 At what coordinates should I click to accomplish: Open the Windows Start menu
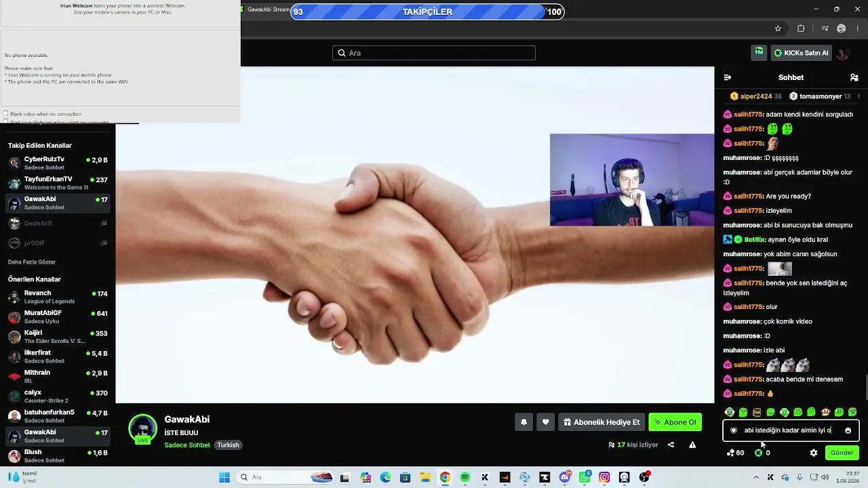224,477
